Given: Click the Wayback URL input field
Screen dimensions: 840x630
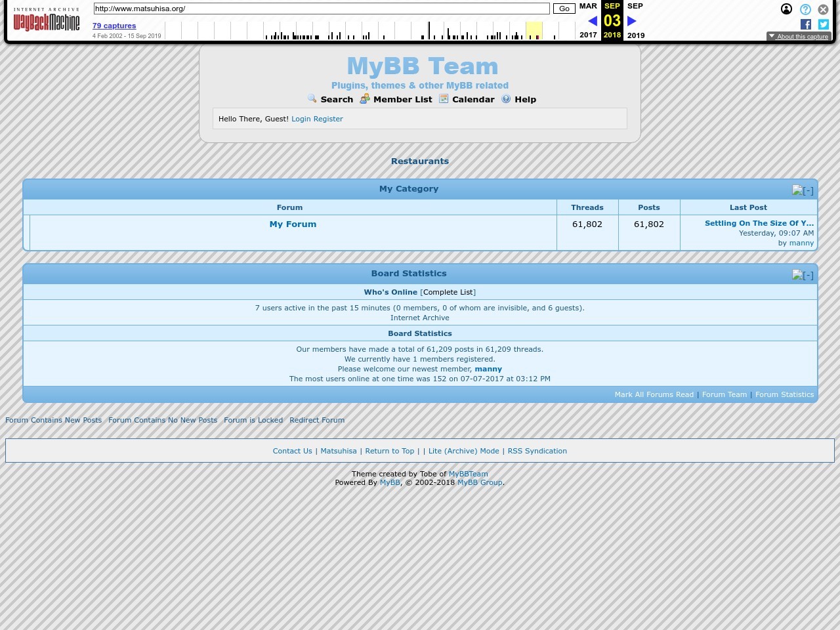Looking at the screenshot, I should [x=321, y=9].
